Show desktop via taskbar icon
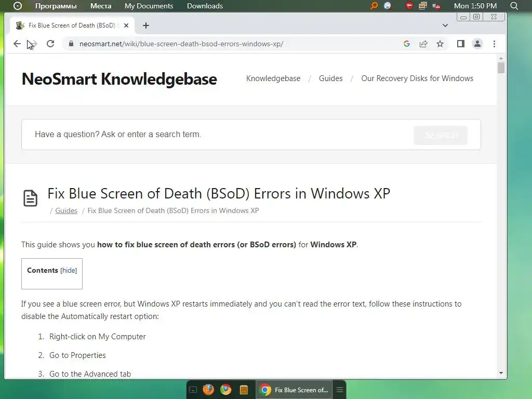The height and width of the screenshot is (399, 532). [193, 390]
